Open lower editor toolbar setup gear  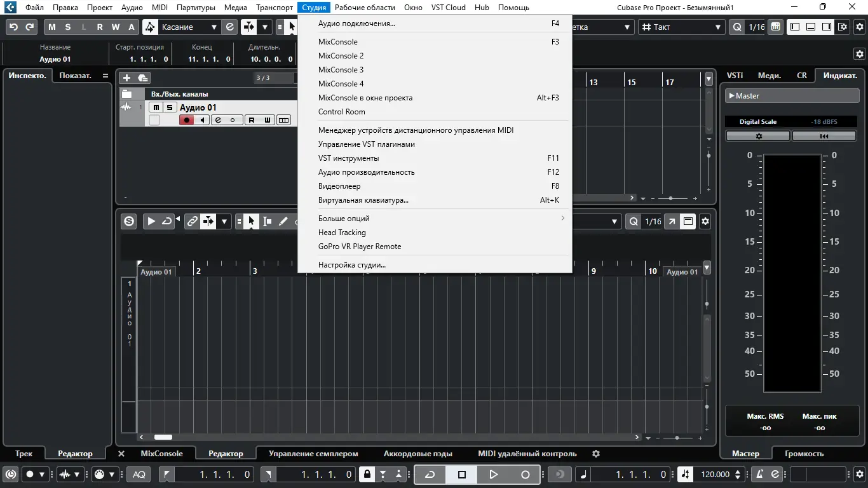point(705,221)
